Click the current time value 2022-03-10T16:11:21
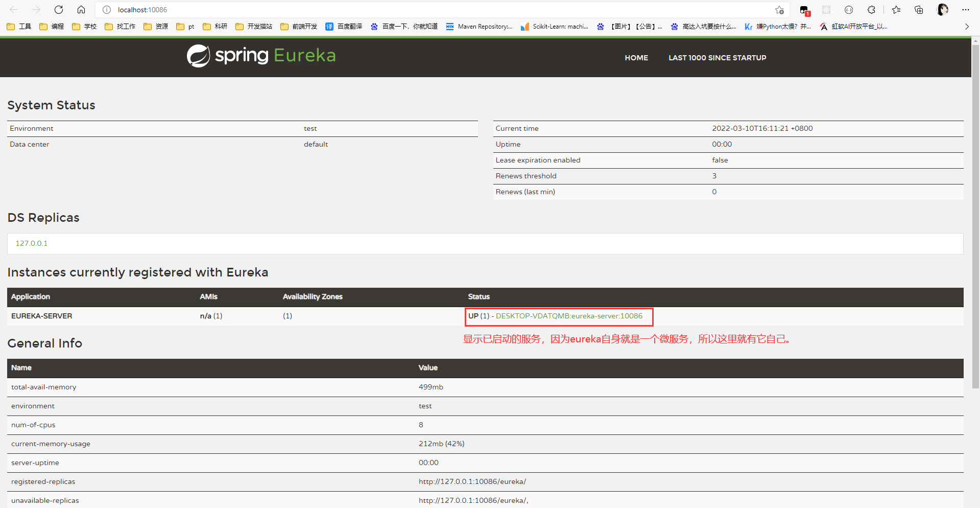980x508 pixels. click(x=762, y=128)
